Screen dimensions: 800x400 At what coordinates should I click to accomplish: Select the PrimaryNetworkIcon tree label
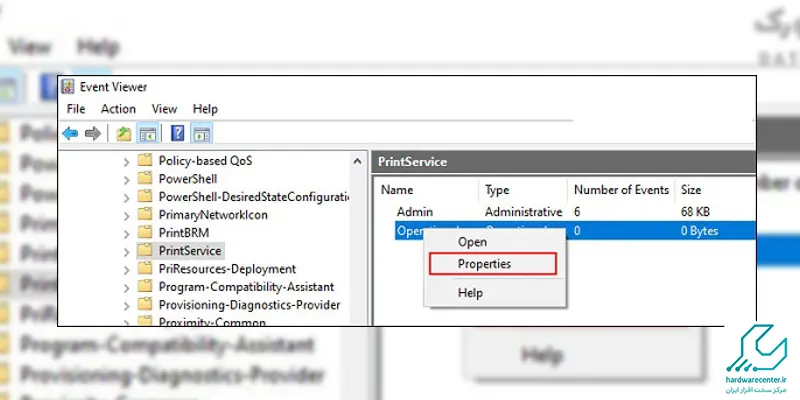coord(213,215)
